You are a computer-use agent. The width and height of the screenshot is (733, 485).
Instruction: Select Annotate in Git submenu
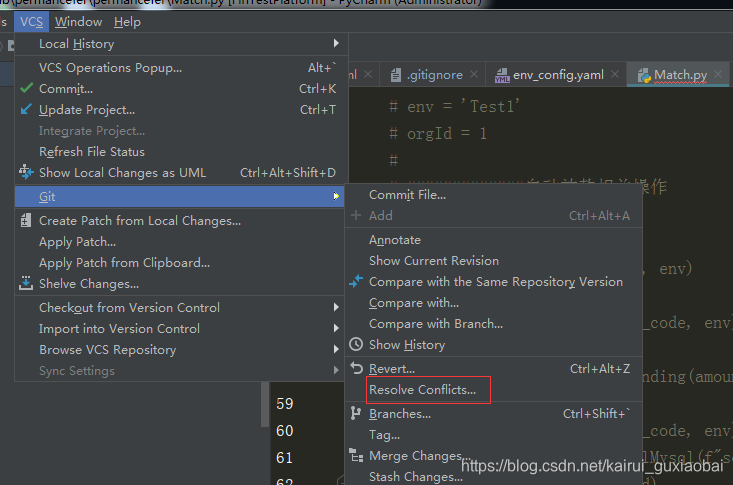(494, 239)
